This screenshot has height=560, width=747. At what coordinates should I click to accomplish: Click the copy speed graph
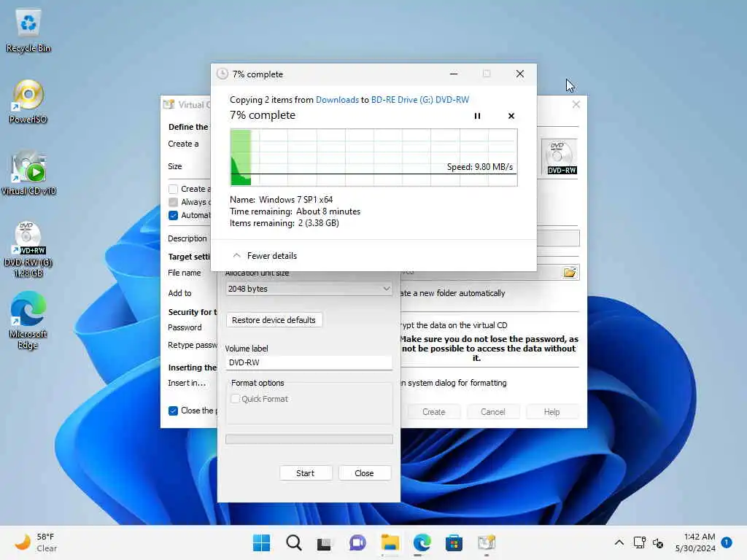[374, 157]
